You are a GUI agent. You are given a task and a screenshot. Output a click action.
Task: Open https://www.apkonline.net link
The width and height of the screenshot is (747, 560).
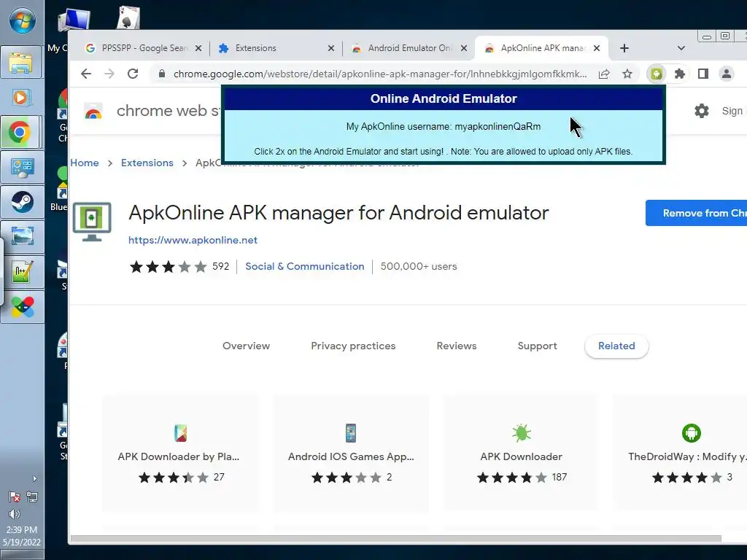(x=193, y=240)
